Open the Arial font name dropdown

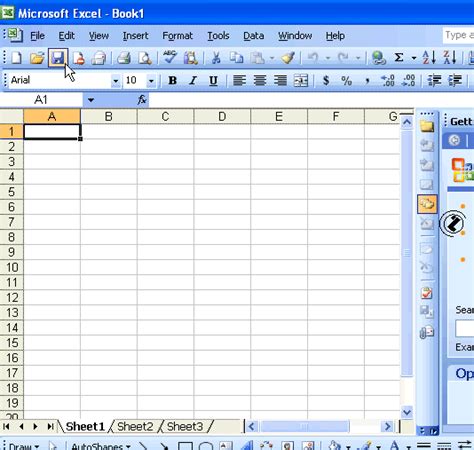(115, 81)
